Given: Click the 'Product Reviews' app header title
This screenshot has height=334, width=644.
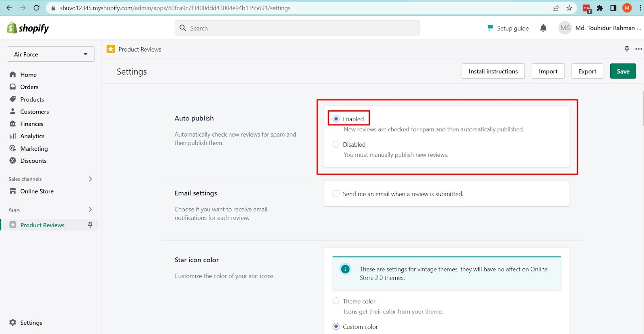Looking at the screenshot, I should click(x=140, y=49).
